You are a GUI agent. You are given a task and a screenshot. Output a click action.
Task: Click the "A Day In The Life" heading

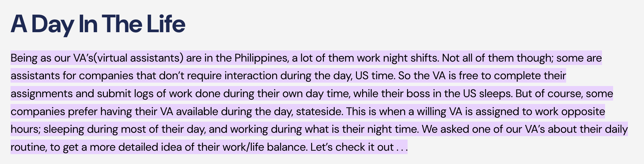coord(98,24)
